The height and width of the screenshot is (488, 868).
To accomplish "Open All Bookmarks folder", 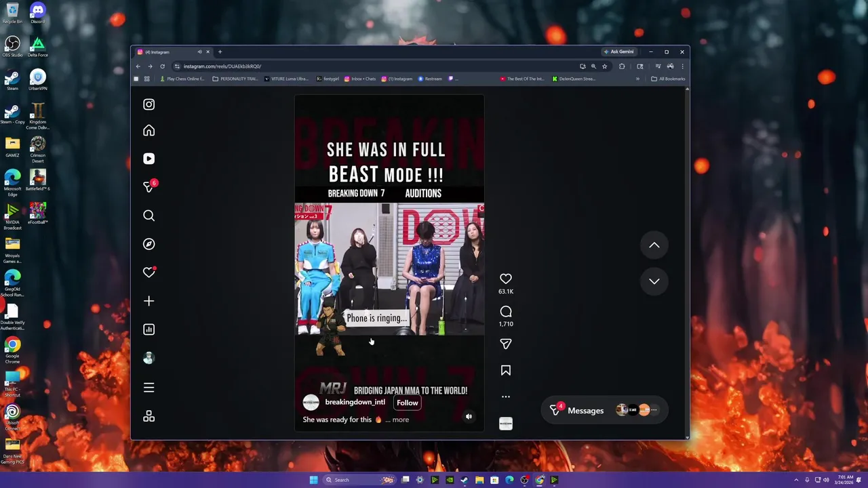I will [668, 79].
